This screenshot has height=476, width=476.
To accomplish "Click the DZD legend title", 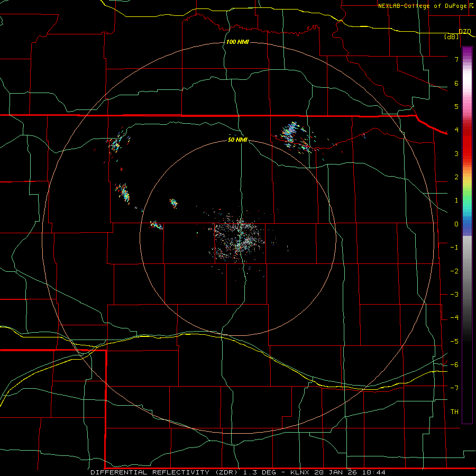I will pyautogui.click(x=464, y=31).
